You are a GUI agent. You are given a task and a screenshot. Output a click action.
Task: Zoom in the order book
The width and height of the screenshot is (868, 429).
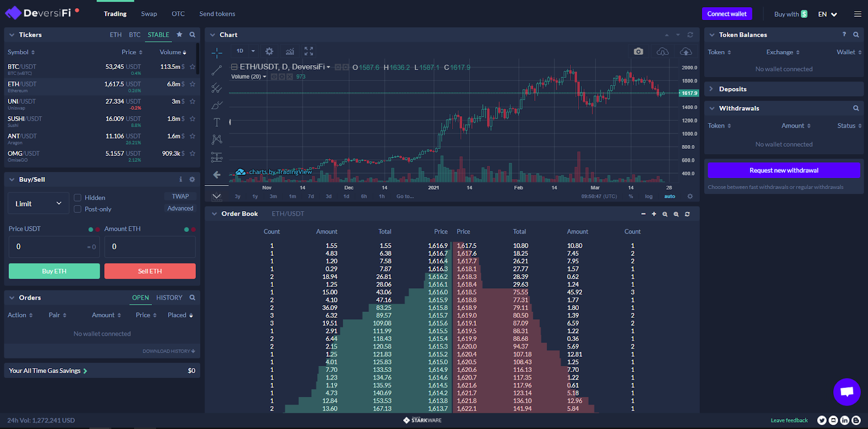[x=676, y=214]
